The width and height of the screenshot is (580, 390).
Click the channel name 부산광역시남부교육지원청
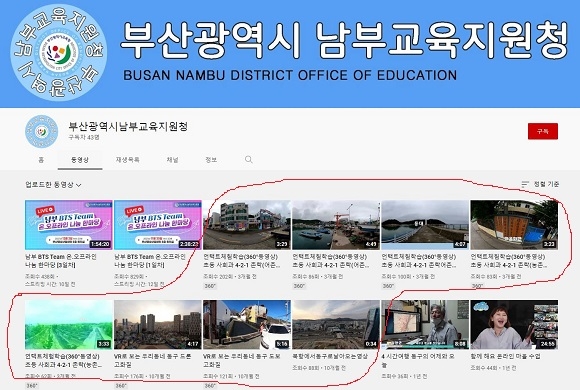128,127
